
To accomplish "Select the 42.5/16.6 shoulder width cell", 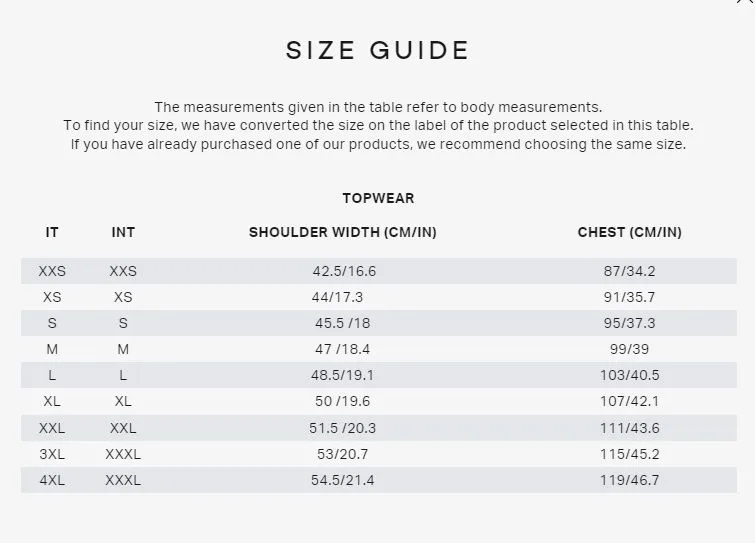I will [344, 271].
